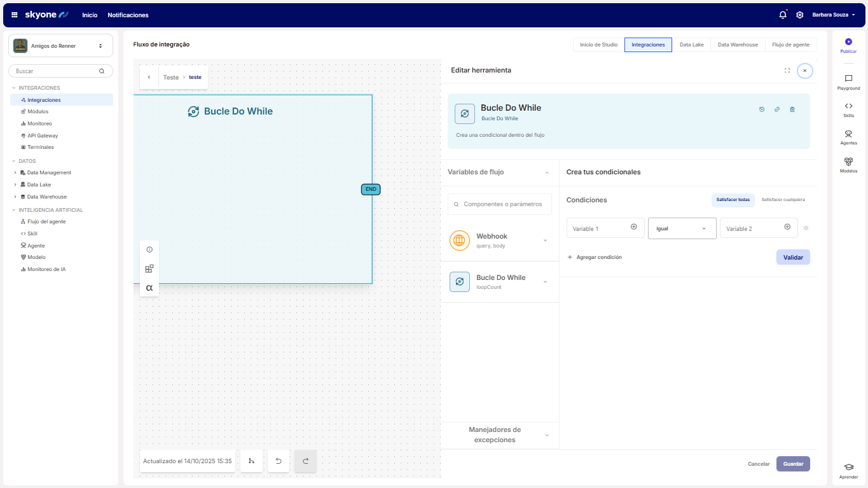Image resolution: width=868 pixels, height=488 pixels.
Task: Click the Validar button
Action: [x=792, y=258]
